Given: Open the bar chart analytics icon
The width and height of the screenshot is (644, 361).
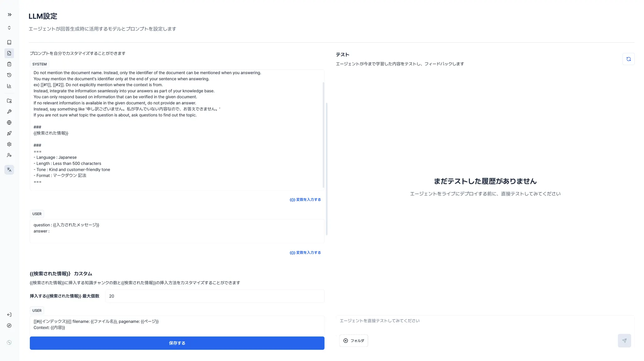Looking at the screenshot, I should [x=9, y=86].
